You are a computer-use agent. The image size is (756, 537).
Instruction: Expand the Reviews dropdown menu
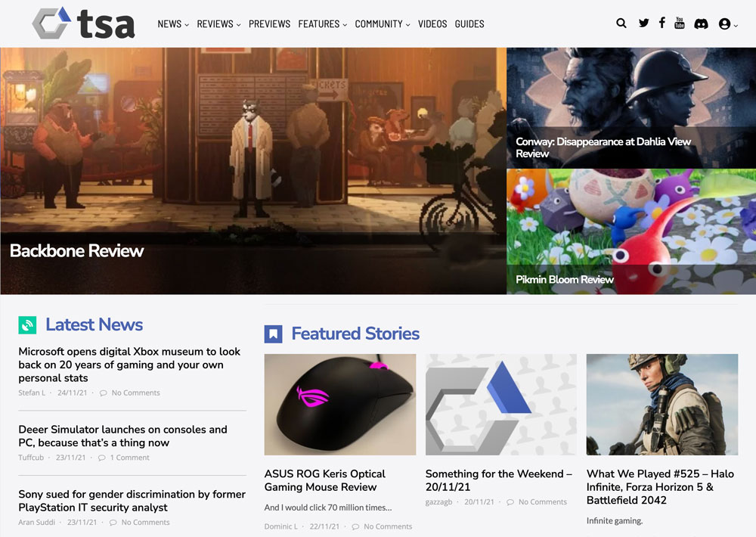tap(218, 23)
